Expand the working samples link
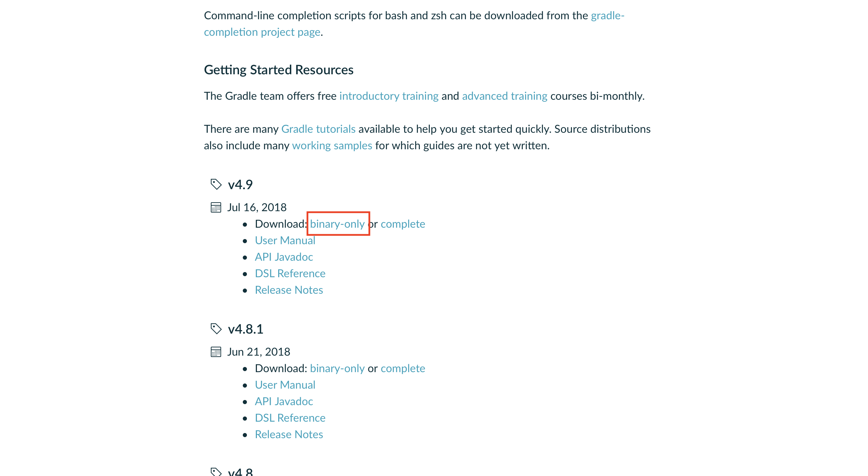Image resolution: width=868 pixels, height=476 pixels. tap(332, 145)
